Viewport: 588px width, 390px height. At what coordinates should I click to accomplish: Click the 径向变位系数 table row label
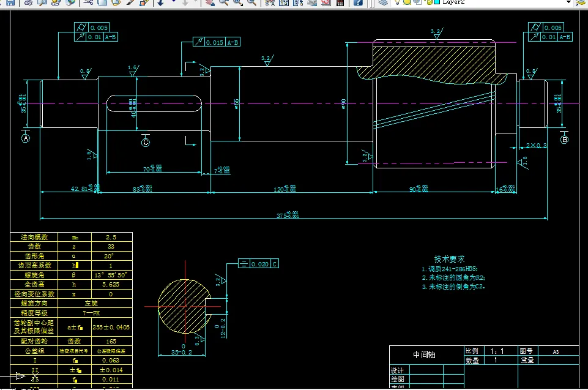coord(34,294)
